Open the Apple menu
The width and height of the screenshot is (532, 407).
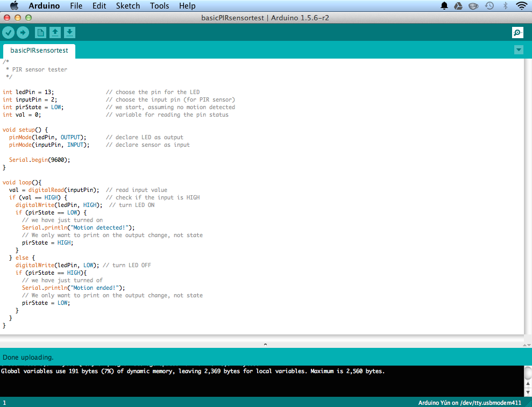14,6
